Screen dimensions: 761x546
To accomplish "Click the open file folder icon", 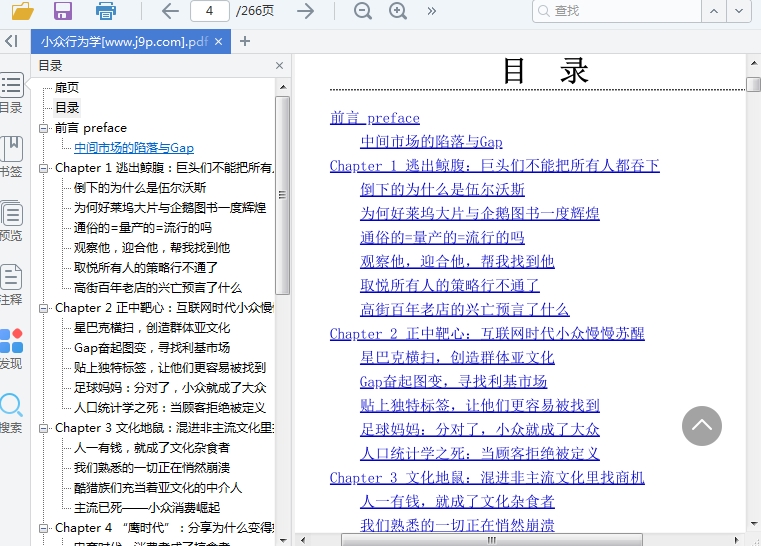I will coord(22,11).
